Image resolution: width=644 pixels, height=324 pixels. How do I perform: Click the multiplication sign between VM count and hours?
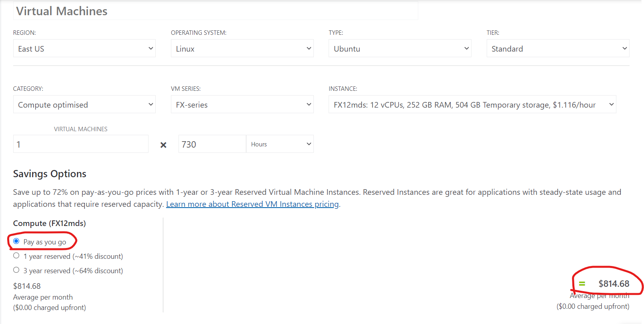tap(163, 145)
